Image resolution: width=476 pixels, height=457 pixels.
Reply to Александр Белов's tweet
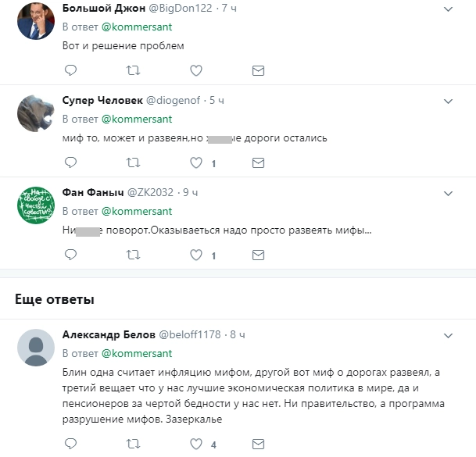(x=70, y=444)
